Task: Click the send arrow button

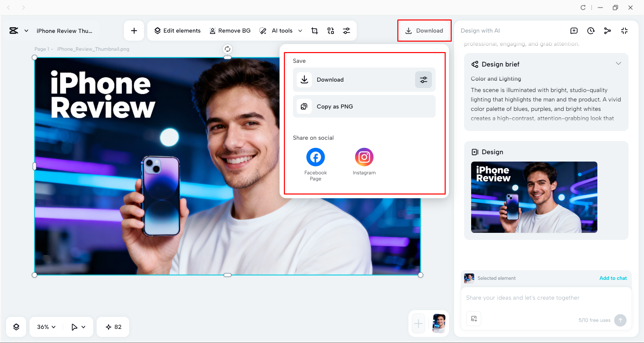Action: (620, 320)
